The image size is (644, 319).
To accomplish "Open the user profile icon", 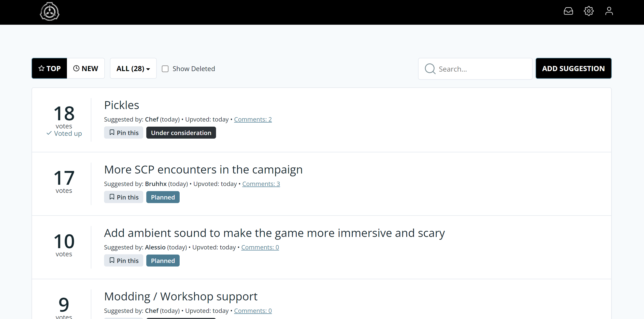I will click(x=609, y=11).
